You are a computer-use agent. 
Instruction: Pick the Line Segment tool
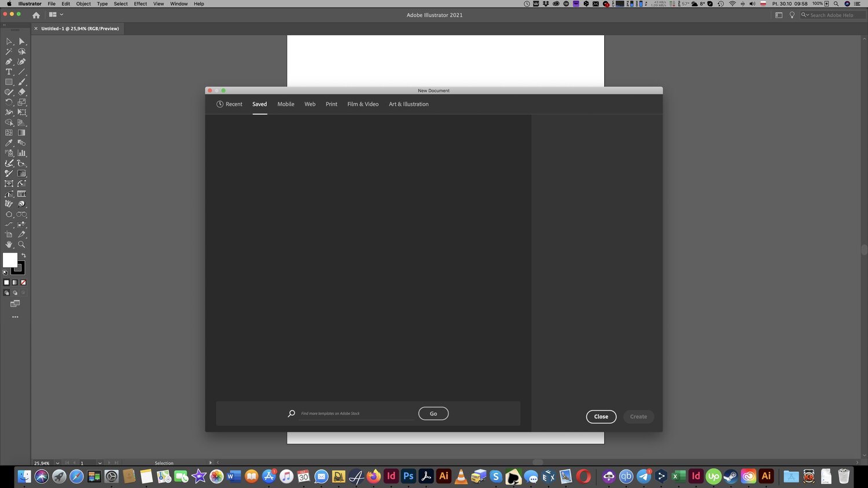tap(22, 72)
